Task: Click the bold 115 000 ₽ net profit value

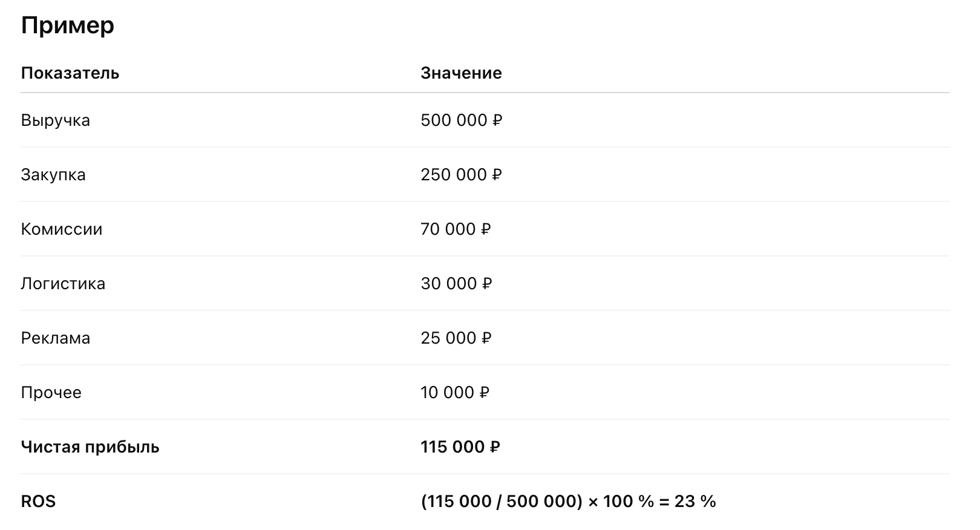Action: point(460,447)
